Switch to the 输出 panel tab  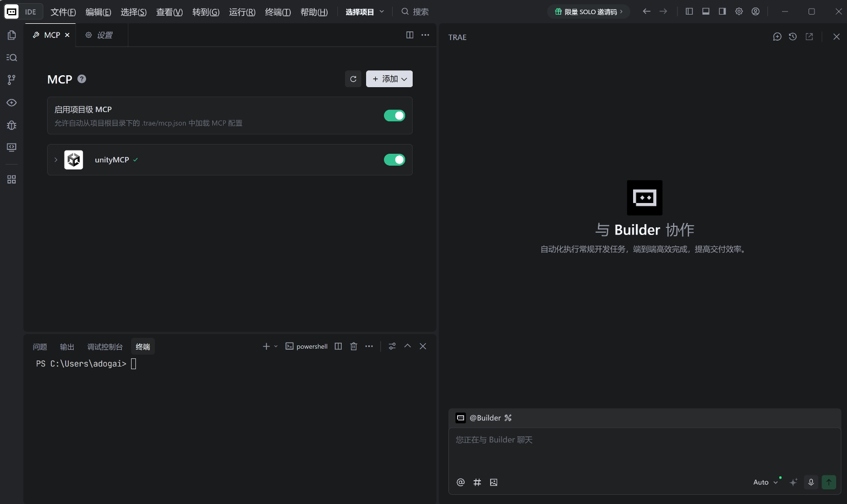67,346
